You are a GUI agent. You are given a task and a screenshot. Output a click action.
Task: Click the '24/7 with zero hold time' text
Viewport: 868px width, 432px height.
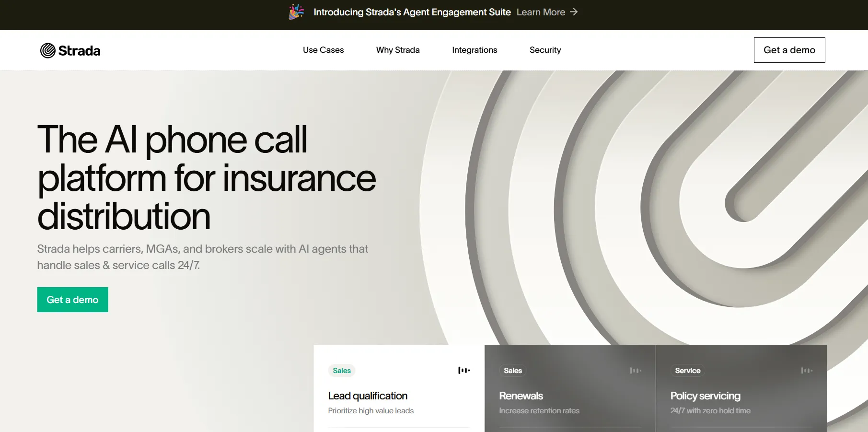click(x=710, y=410)
